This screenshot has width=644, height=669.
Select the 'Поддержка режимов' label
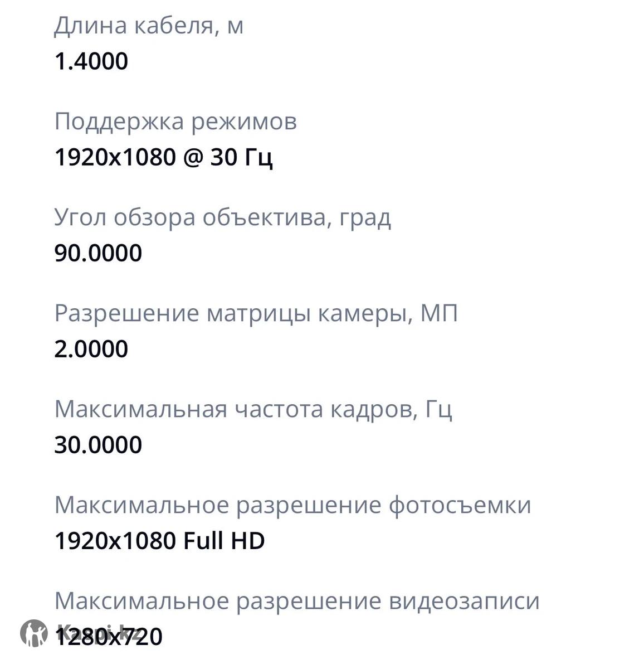(175, 122)
